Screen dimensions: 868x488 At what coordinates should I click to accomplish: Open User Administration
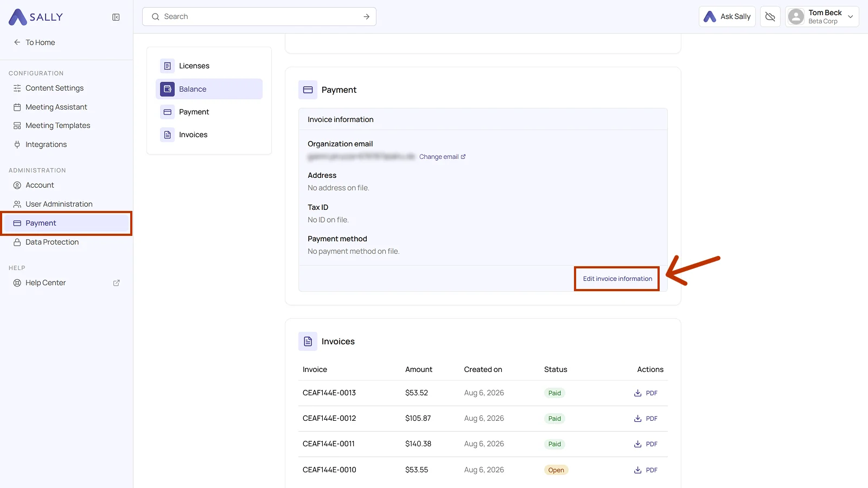(x=59, y=204)
